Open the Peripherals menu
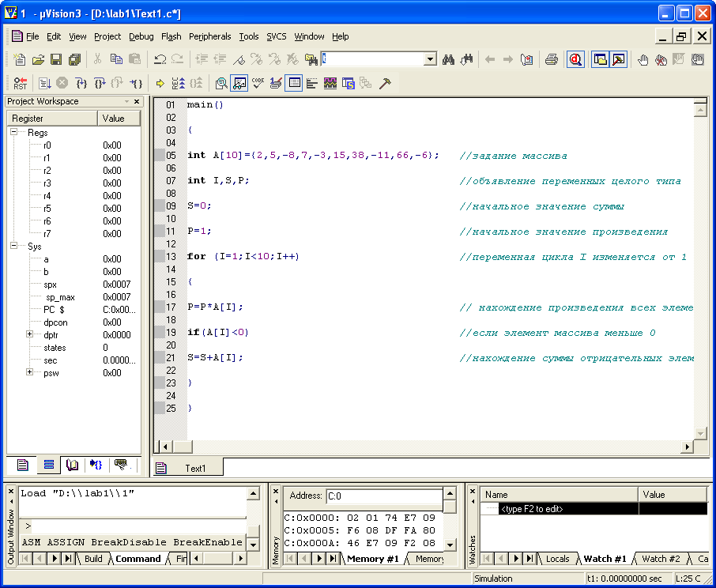716x588 pixels. coord(209,36)
